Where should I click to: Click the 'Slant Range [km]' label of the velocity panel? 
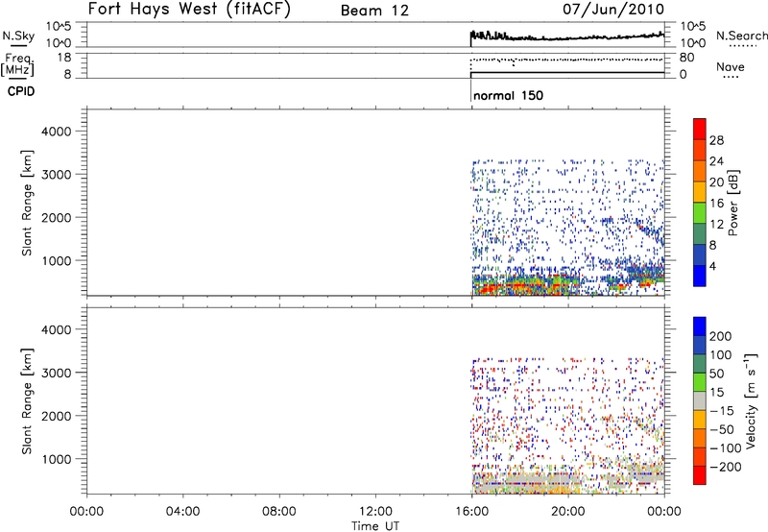click(x=27, y=401)
